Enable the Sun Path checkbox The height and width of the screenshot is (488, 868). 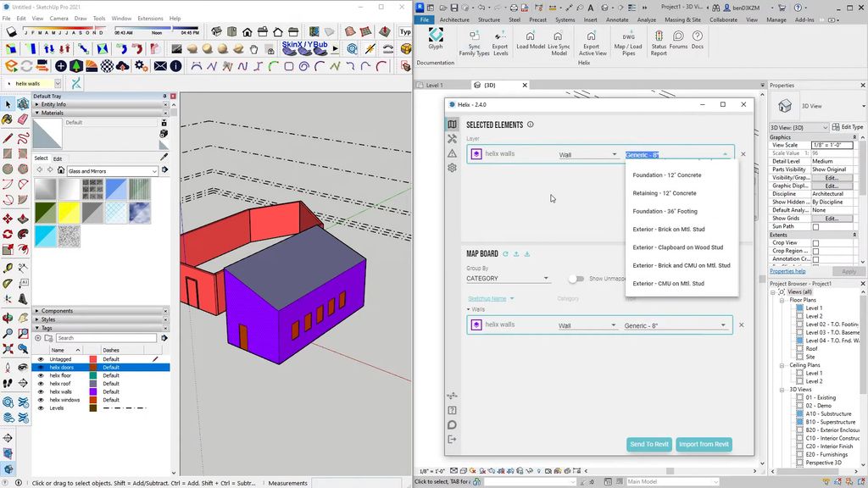click(x=815, y=227)
